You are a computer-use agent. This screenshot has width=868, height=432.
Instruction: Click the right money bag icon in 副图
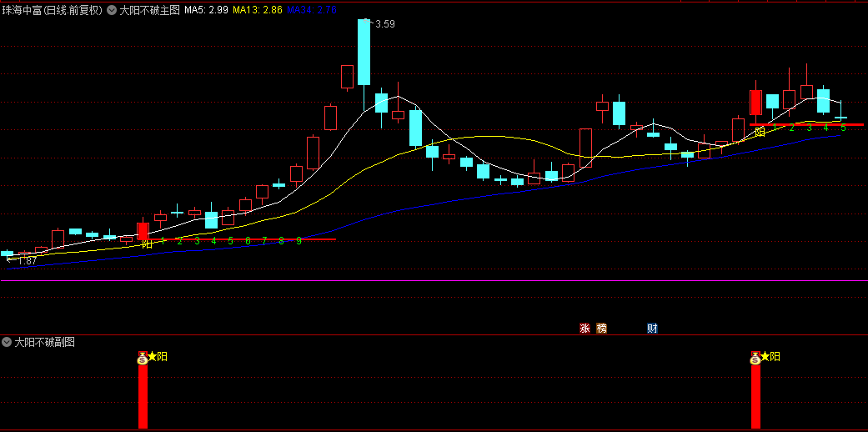[x=755, y=358]
